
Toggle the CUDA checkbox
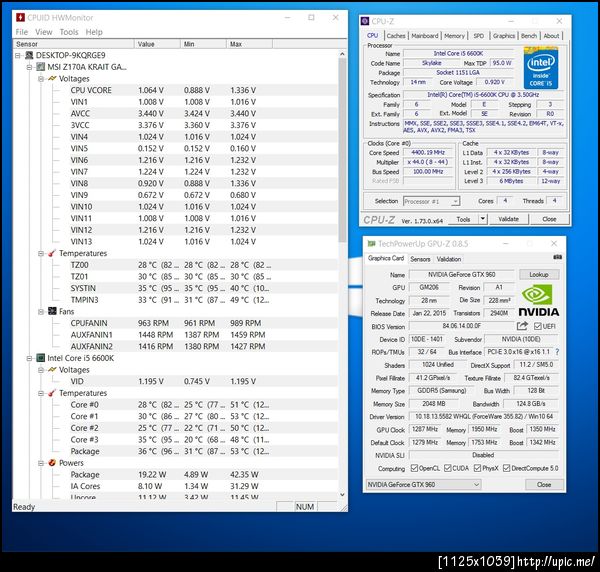pos(447,468)
